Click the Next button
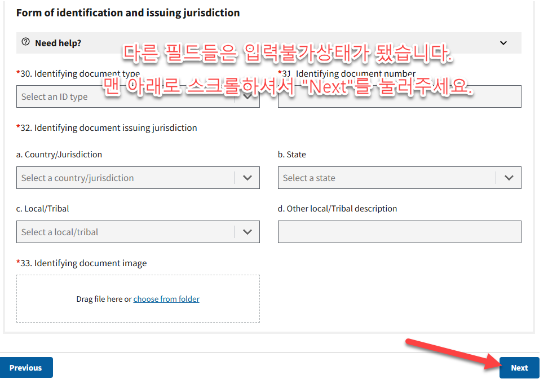 (x=519, y=368)
